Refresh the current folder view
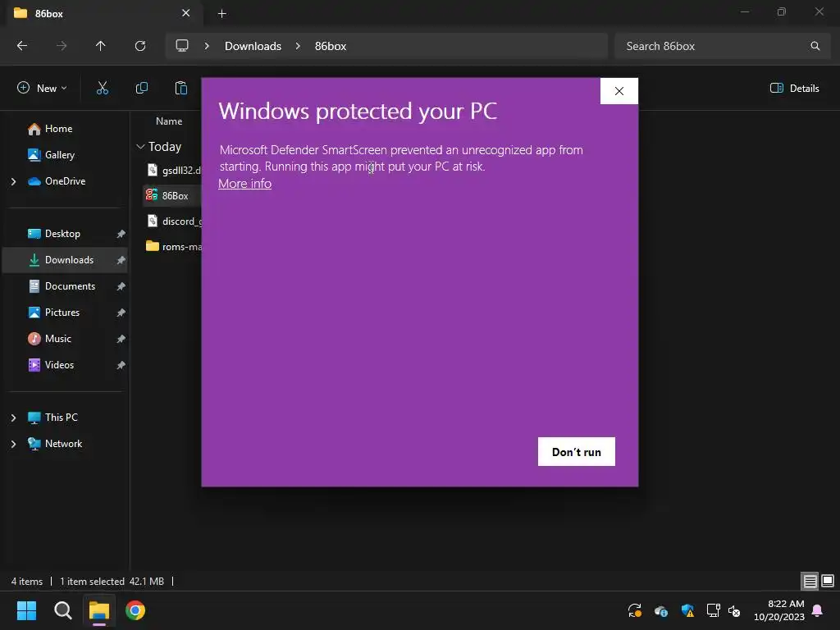 (140, 46)
